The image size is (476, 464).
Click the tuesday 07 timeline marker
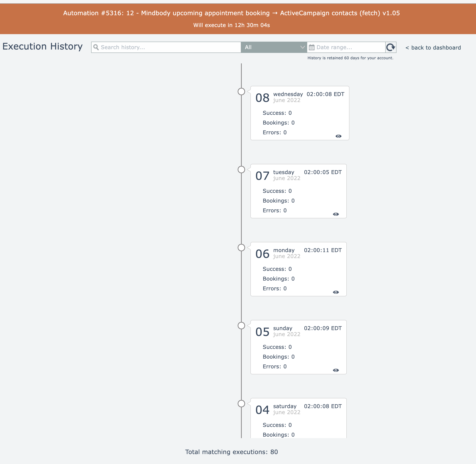(x=241, y=170)
